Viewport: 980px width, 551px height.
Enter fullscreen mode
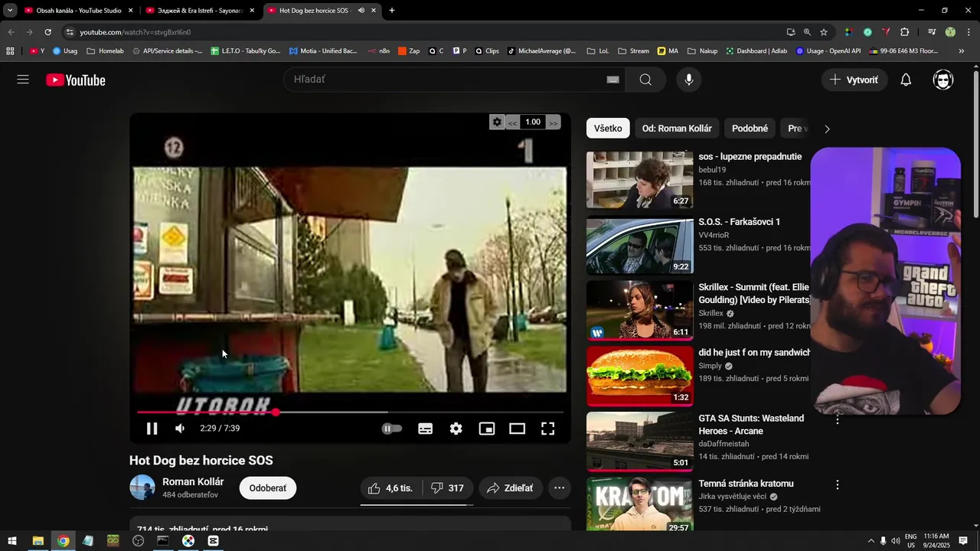click(548, 429)
